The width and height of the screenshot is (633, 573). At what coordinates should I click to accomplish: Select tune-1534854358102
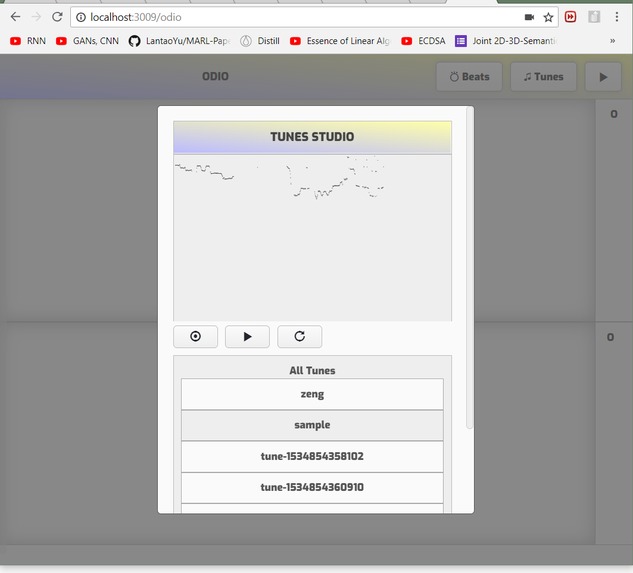[312, 456]
